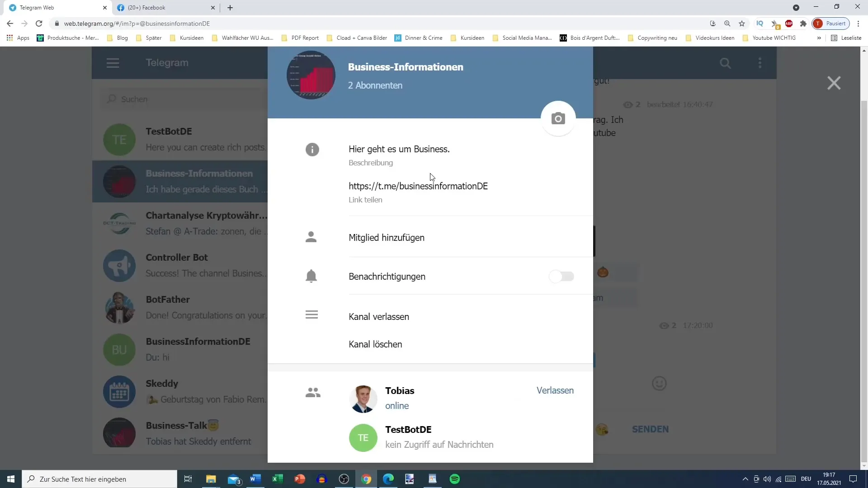Open PowerPoint from the taskbar
The image size is (868, 488).
click(x=300, y=479)
